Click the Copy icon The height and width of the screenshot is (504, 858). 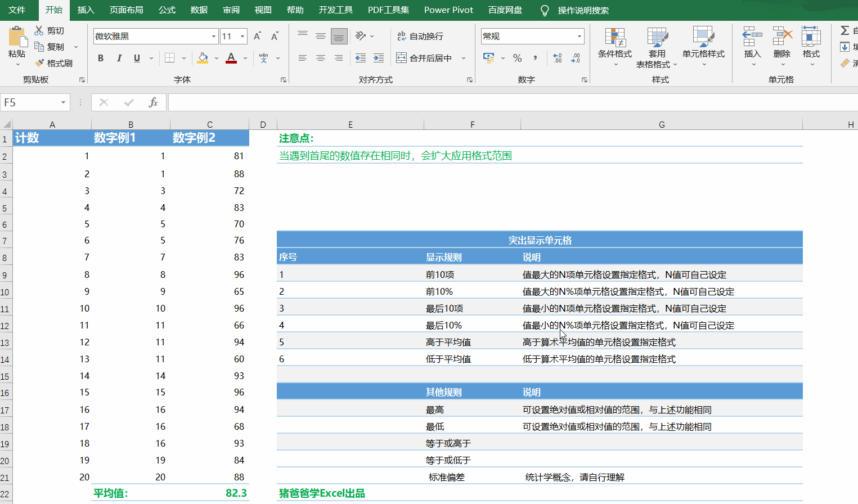(39, 47)
